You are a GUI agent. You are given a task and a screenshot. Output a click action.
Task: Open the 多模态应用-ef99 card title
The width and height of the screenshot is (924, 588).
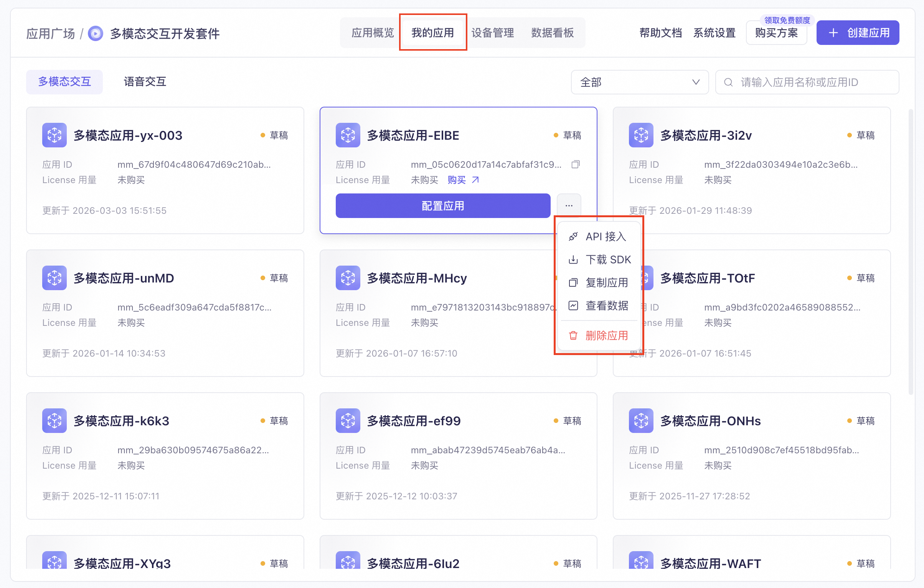tap(414, 421)
